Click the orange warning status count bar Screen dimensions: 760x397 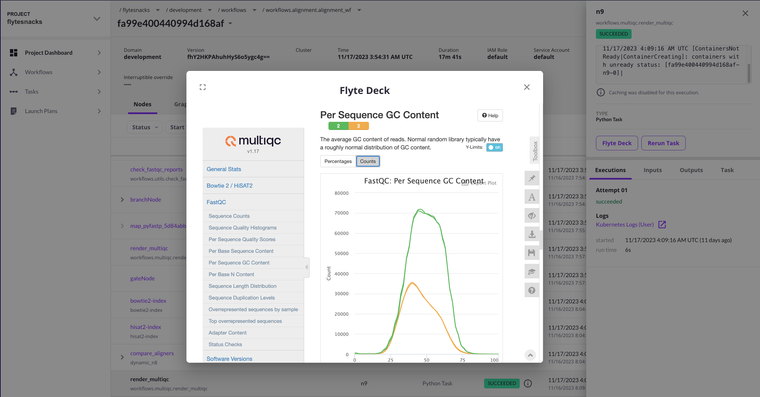359,126
